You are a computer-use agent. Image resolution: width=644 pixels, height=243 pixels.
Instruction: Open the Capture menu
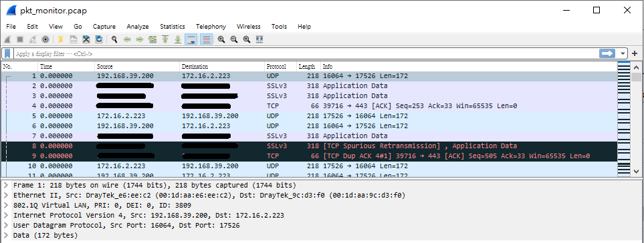pos(104,27)
